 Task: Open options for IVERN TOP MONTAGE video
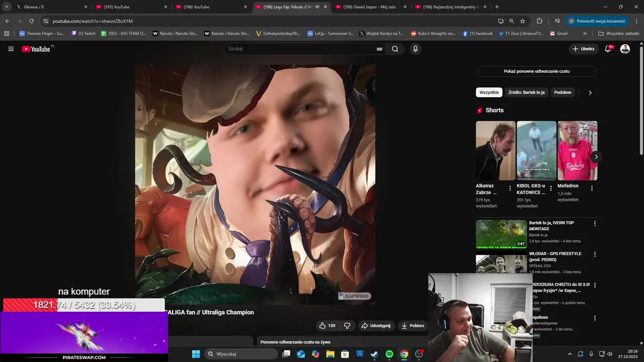point(595,224)
